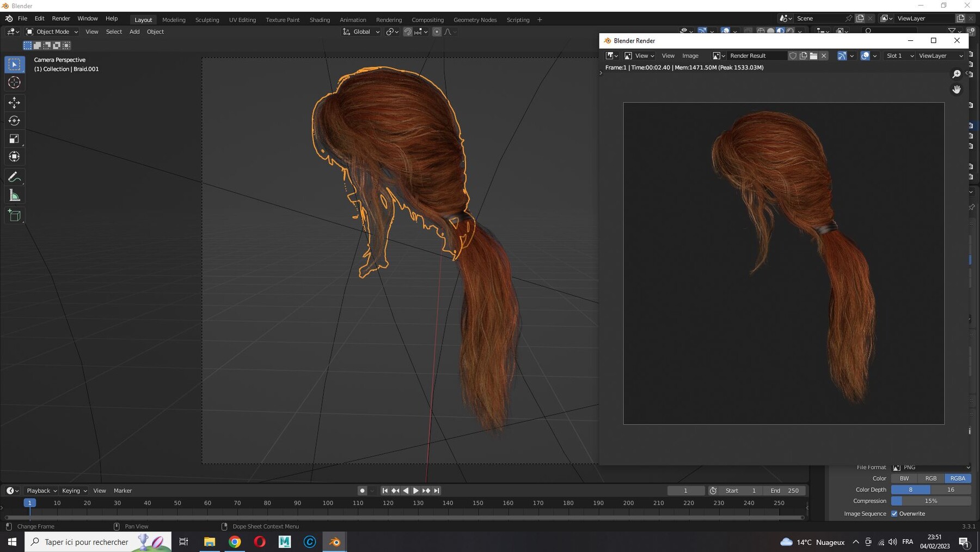
Task: Click the Windows search box
Action: coord(98,542)
